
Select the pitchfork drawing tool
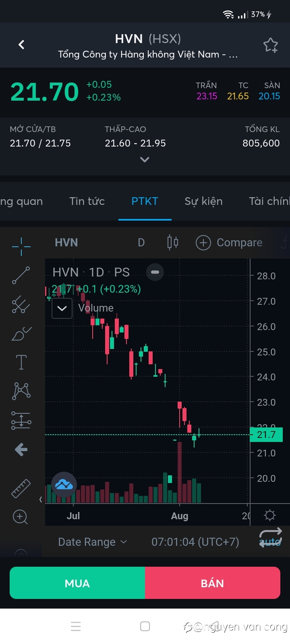[x=21, y=305]
